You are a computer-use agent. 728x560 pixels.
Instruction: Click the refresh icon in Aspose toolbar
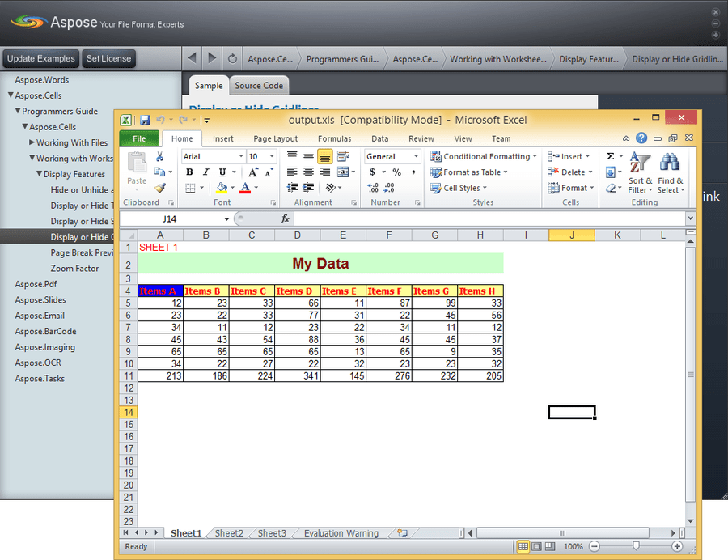[x=232, y=58]
